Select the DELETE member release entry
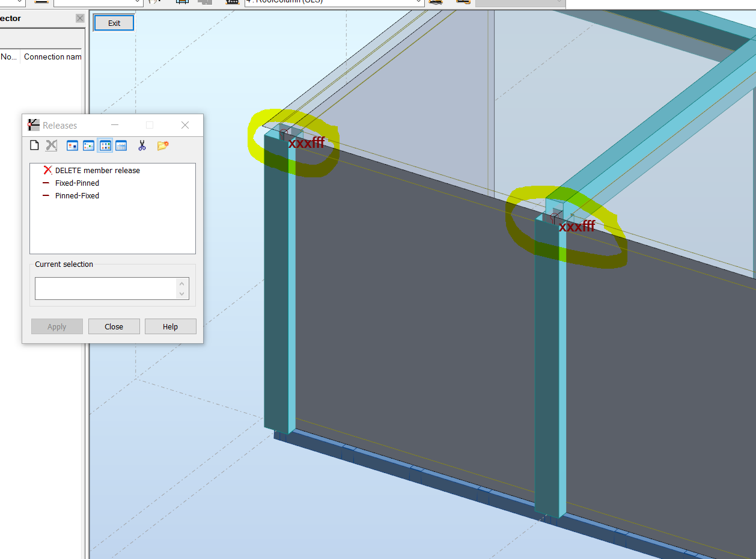The image size is (756, 559). (x=96, y=170)
